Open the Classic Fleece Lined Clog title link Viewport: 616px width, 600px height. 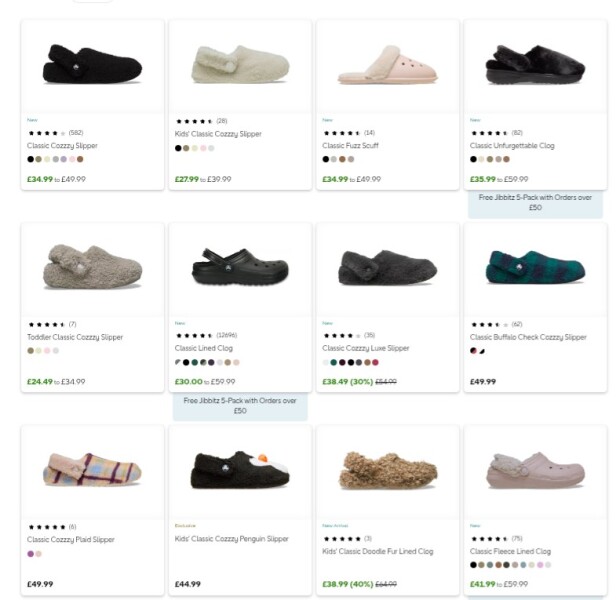[510, 551]
